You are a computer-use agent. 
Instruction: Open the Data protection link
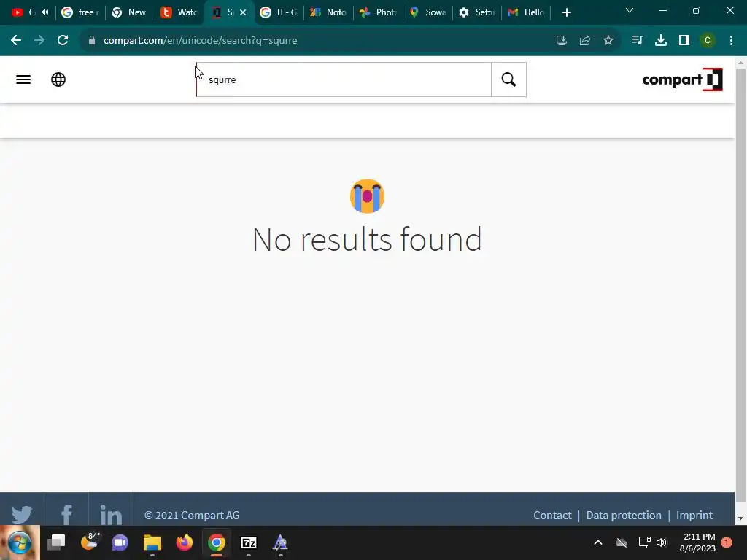[x=624, y=516]
